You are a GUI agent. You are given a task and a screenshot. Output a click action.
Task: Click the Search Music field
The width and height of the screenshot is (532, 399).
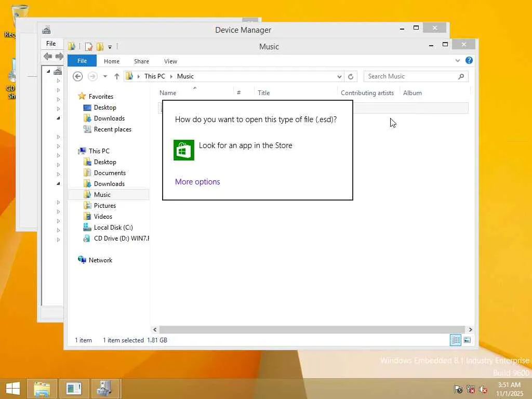click(x=416, y=76)
